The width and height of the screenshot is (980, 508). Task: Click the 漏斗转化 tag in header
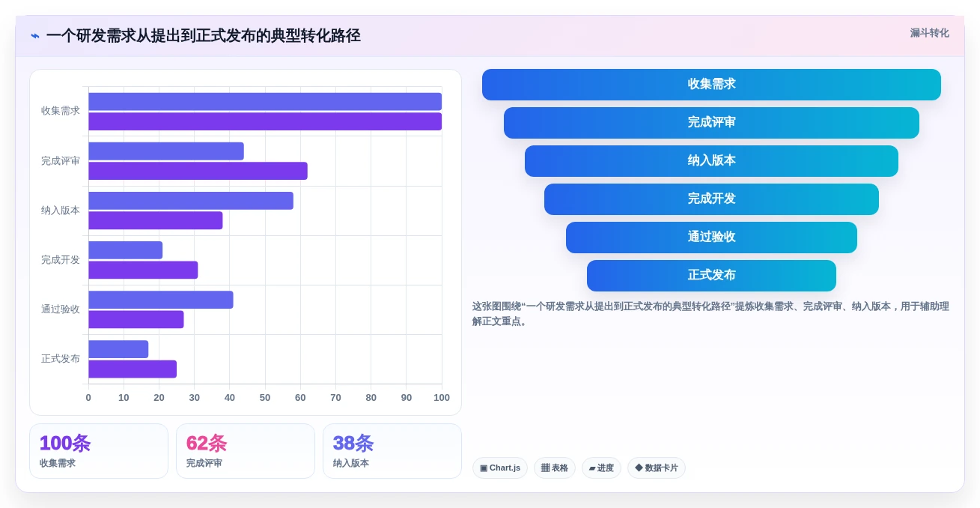[929, 33]
